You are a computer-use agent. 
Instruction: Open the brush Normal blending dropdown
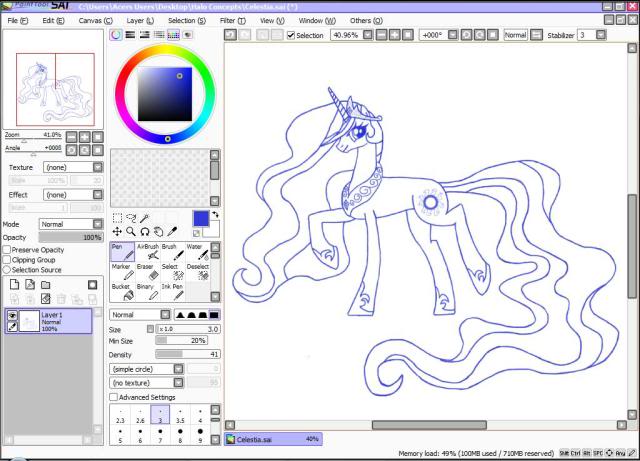[165, 314]
